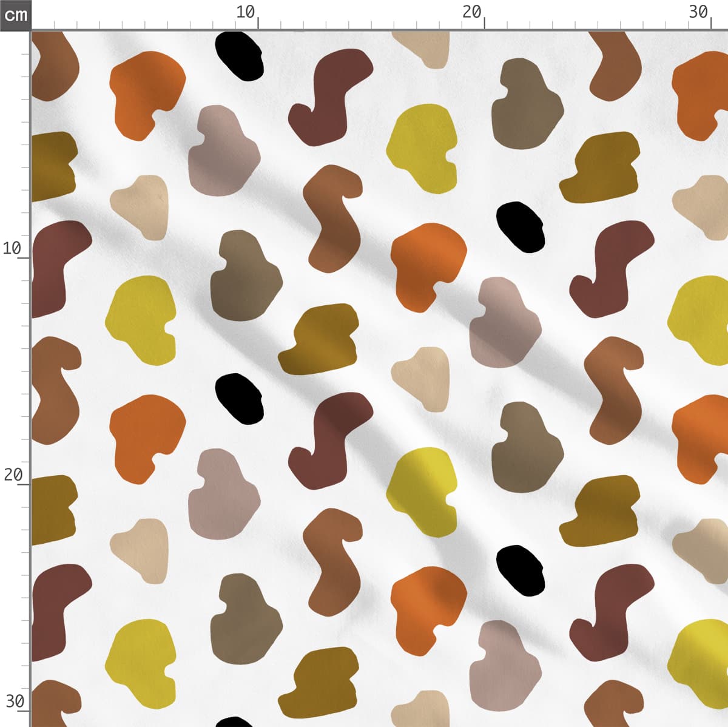Click the 10 mark on the top ruler
Viewport: 728px width, 727px height.
click(x=246, y=12)
